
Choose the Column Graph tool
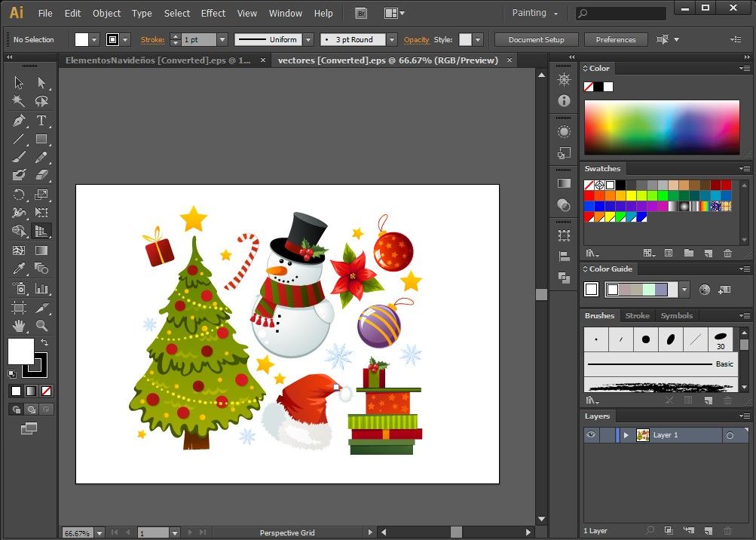[x=41, y=289]
